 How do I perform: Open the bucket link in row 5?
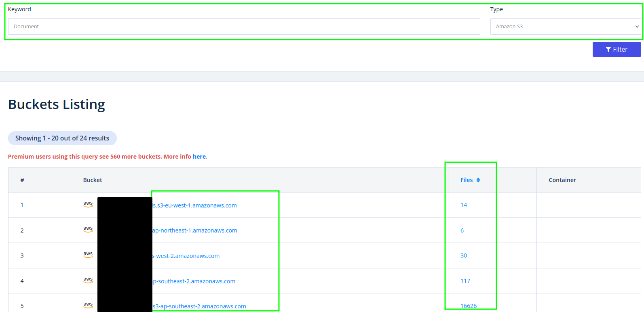(x=199, y=306)
